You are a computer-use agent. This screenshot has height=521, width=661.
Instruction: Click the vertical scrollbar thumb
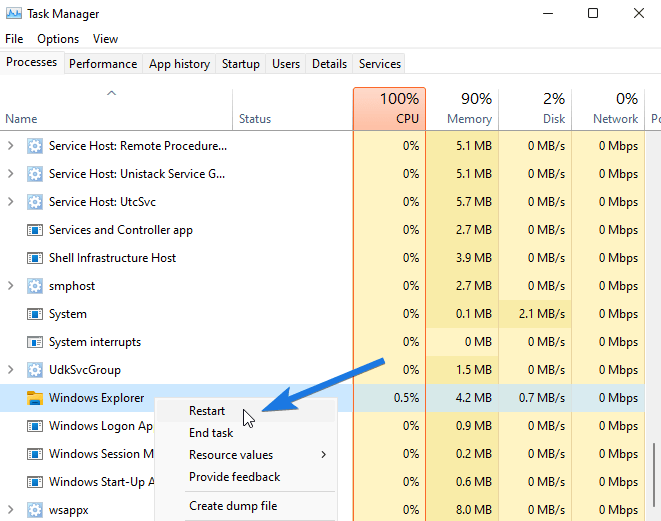(654, 475)
